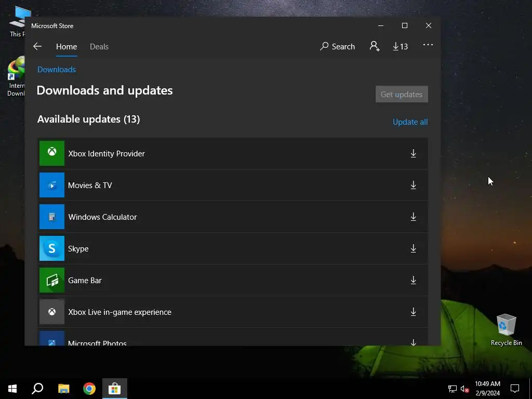Open the Home tab
The width and height of the screenshot is (532, 399).
(x=66, y=46)
